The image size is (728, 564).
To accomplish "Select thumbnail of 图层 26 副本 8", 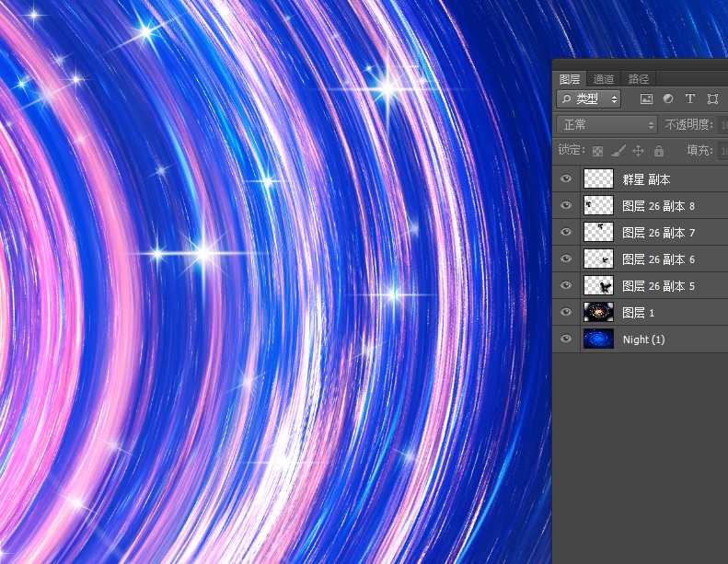I will (598, 205).
